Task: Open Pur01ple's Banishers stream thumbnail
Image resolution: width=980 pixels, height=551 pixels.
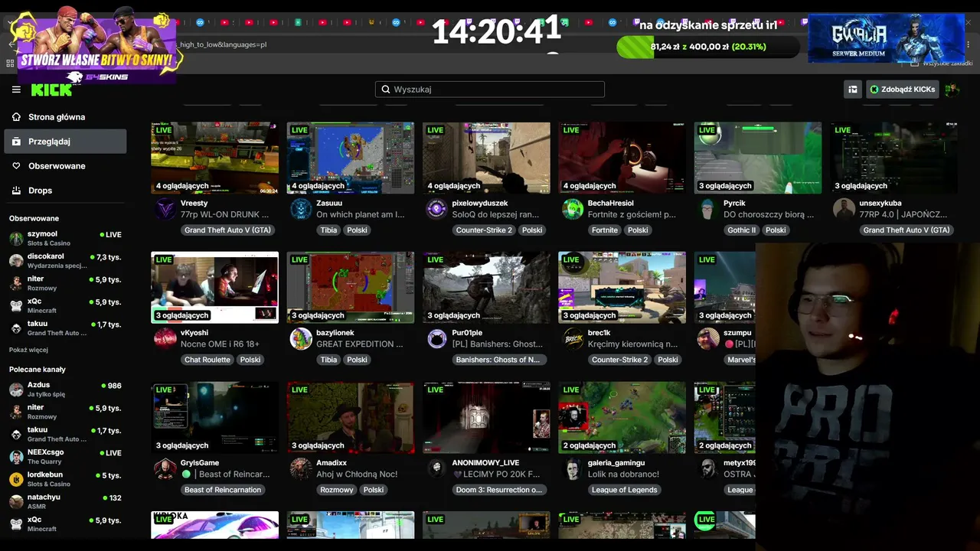Action: tap(486, 287)
